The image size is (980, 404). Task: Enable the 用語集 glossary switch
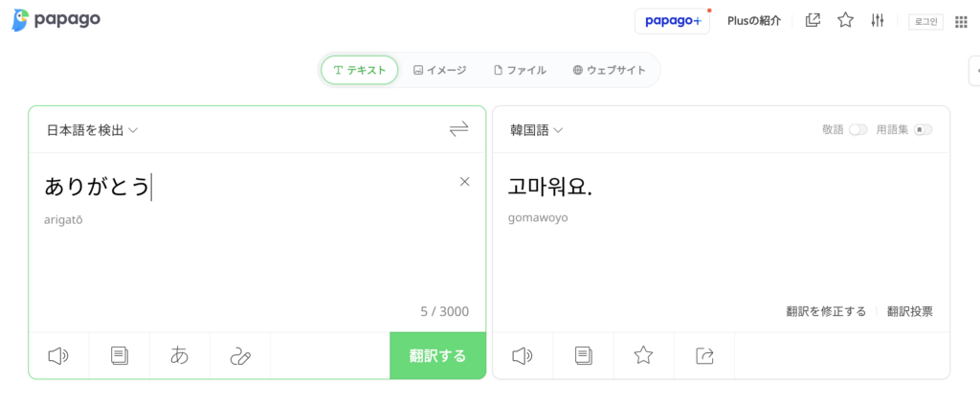[x=923, y=130]
